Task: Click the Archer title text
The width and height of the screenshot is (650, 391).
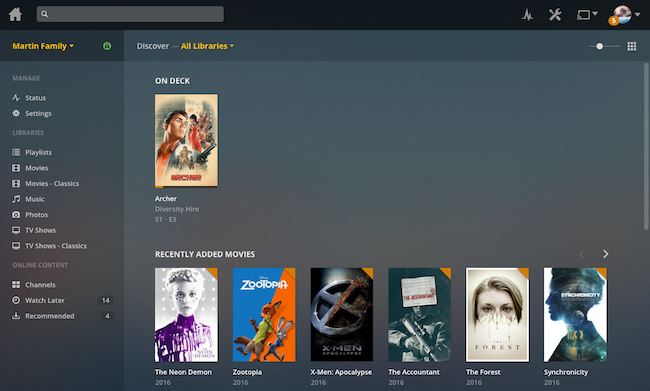Action: coord(166,199)
